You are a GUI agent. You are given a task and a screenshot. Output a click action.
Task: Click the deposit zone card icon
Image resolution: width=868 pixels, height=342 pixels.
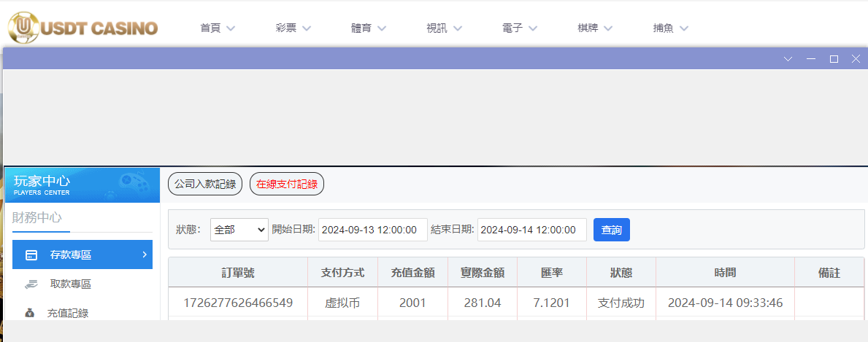pos(31,255)
